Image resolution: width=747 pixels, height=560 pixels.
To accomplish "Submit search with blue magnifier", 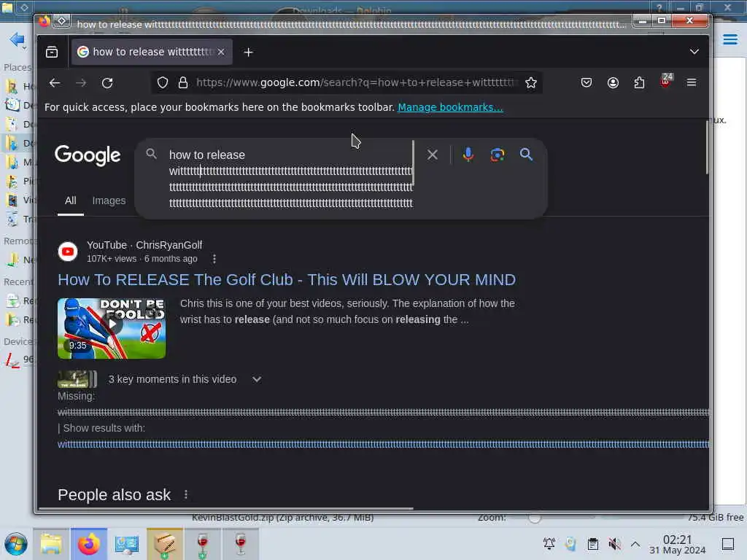I will [526, 155].
